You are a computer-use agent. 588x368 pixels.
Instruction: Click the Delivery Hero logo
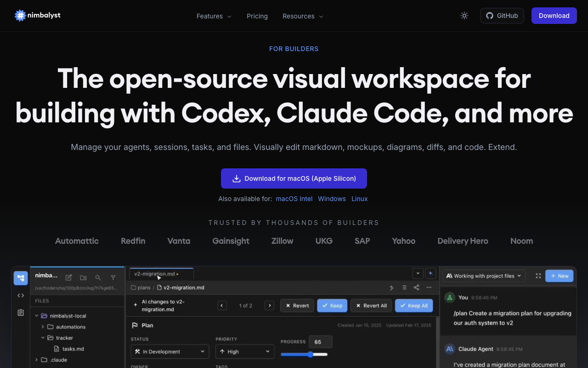tap(463, 241)
